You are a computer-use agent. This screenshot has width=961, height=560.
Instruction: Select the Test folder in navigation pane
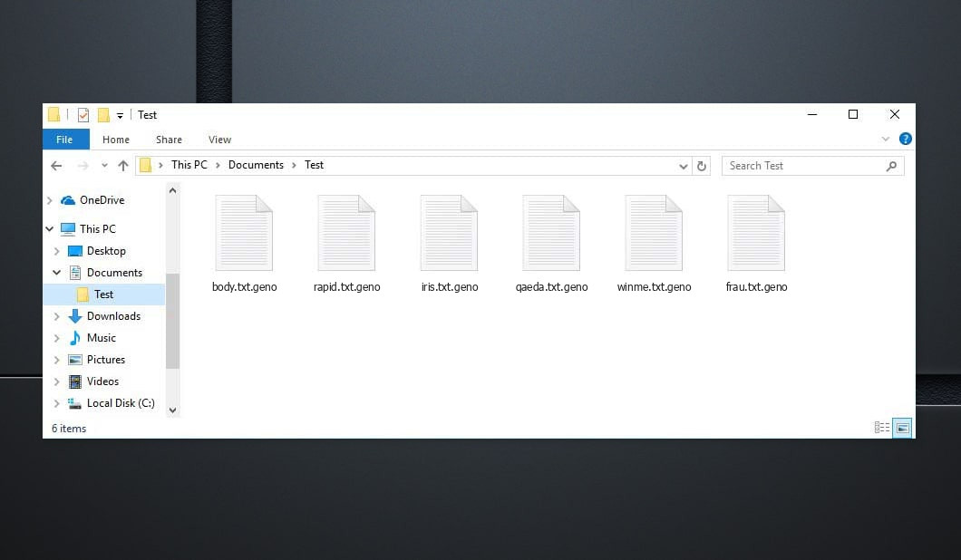click(x=103, y=294)
